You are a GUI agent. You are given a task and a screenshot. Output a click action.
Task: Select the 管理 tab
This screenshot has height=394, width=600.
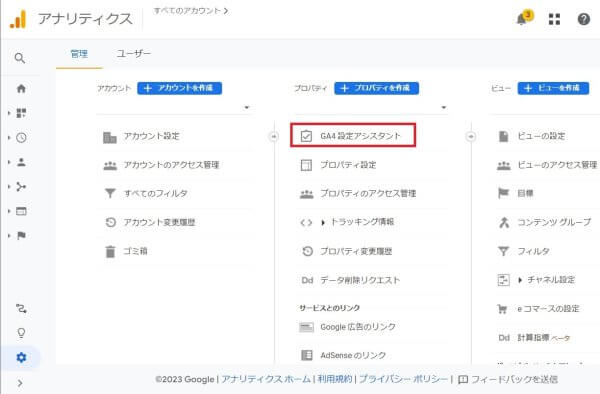pos(79,54)
